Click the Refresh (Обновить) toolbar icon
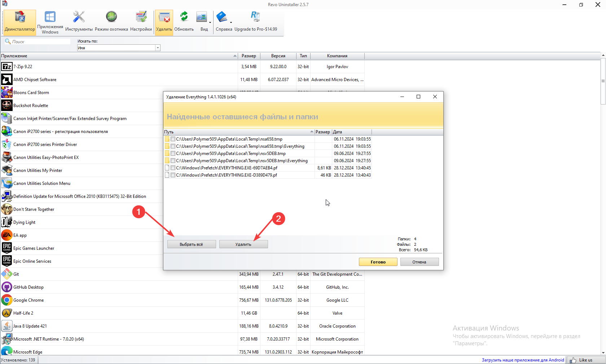The width and height of the screenshot is (606, 364). [x=184, y=17]
